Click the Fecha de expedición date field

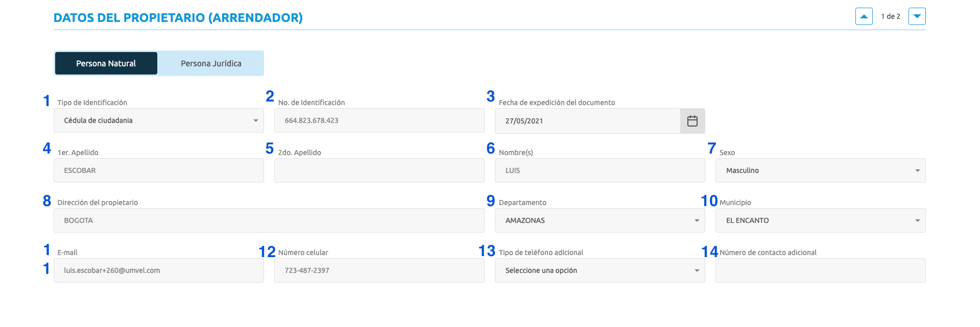tap(588, 121)
